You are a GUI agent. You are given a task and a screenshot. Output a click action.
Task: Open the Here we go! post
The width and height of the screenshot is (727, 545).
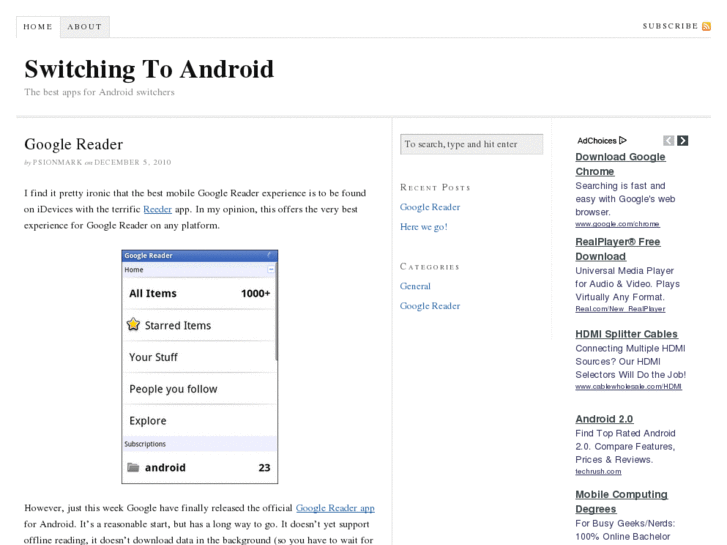pyautogui.click(x=423, y=227)
